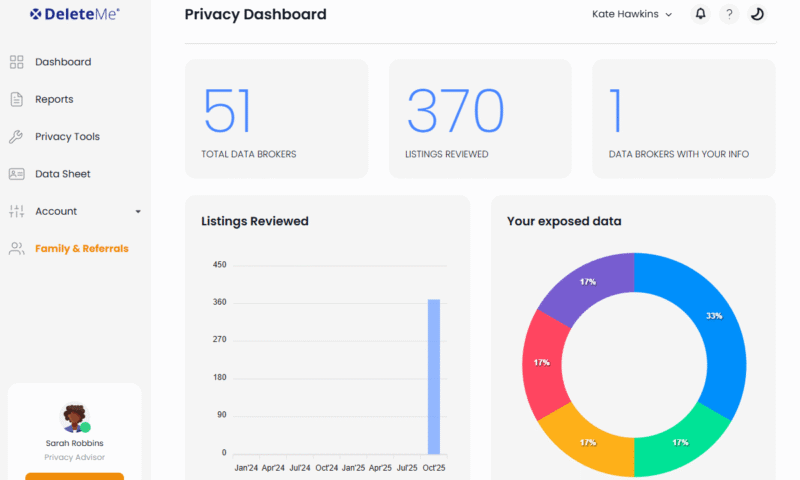800x480 pixels.
Task: Select the Data Sheet menu item
Action: 62,174
